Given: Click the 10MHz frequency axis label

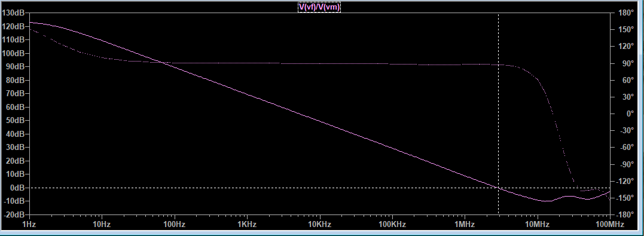Looking at the screenshot, I should [537, 225].
